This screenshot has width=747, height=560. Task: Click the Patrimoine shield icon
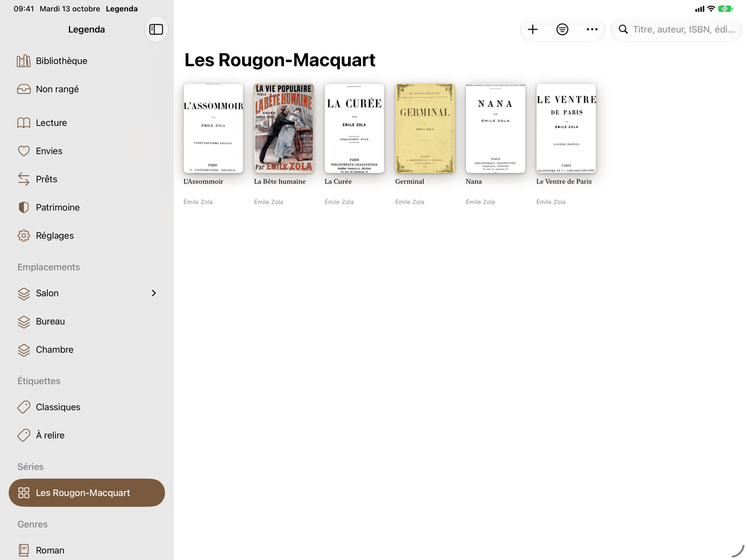(24, 207)
